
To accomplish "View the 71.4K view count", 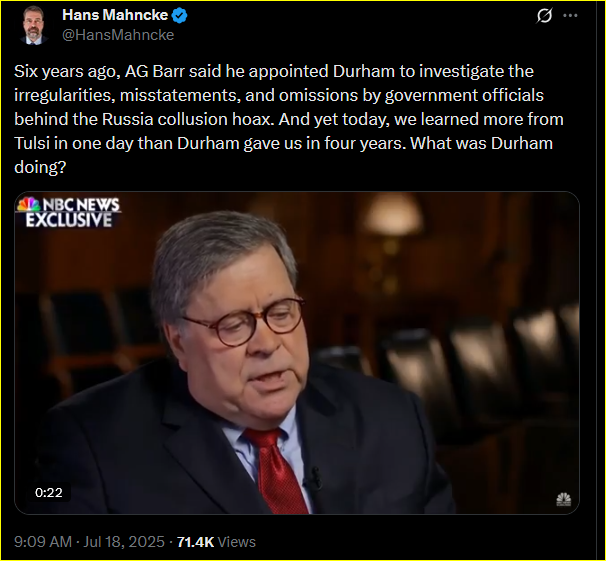I will click(x=195, y=542).
